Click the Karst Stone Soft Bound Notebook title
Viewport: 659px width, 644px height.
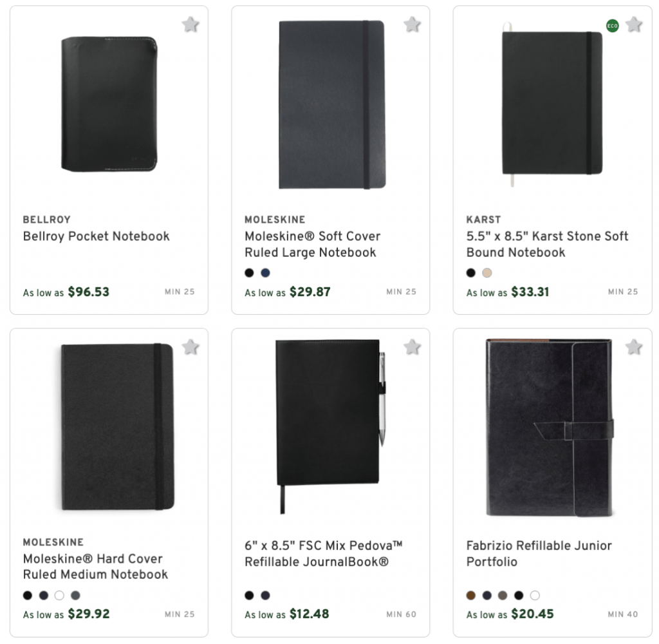point(546,244)
